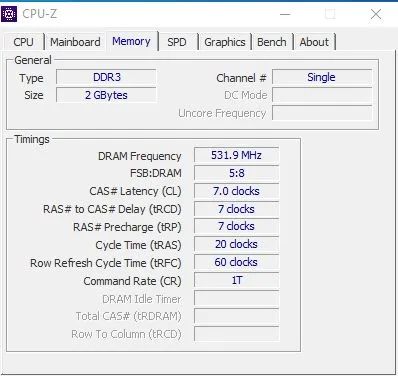
Task: Select the 5:8 FSB:DRAM ratio value
Action: [236, 173]
